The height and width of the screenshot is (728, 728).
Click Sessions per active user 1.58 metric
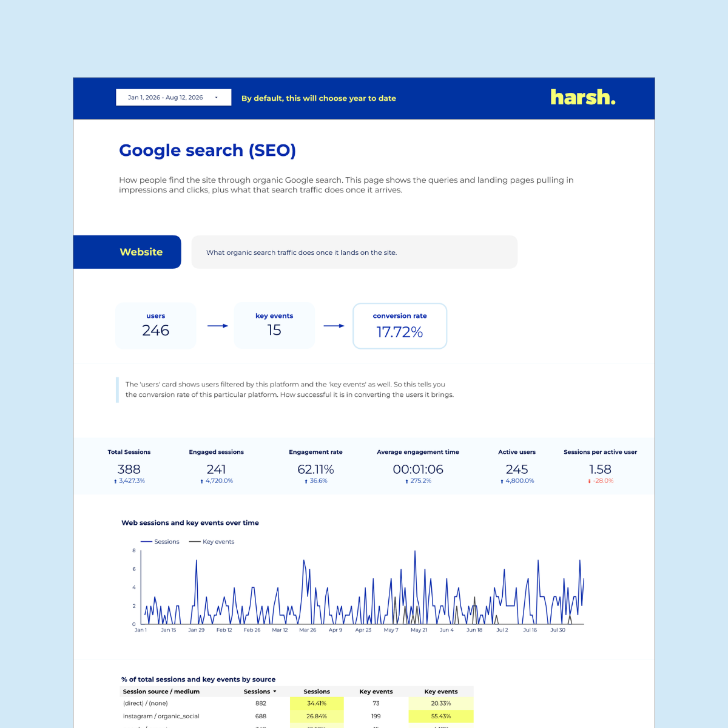(600, 466)
